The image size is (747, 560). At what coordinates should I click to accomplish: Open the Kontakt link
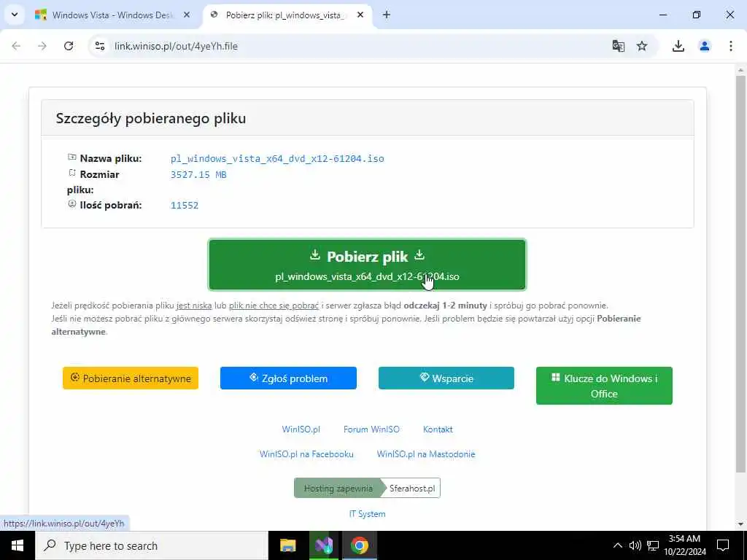pos(438,429)
